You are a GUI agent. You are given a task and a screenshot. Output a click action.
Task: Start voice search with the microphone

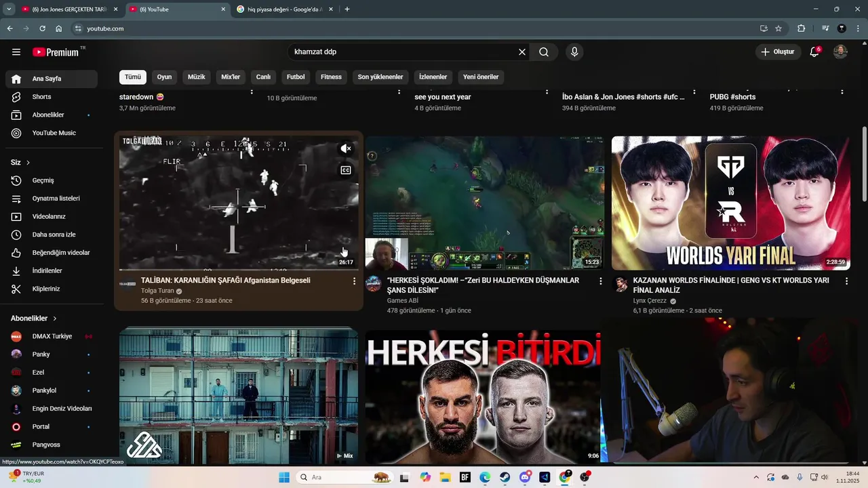point(574,52)
